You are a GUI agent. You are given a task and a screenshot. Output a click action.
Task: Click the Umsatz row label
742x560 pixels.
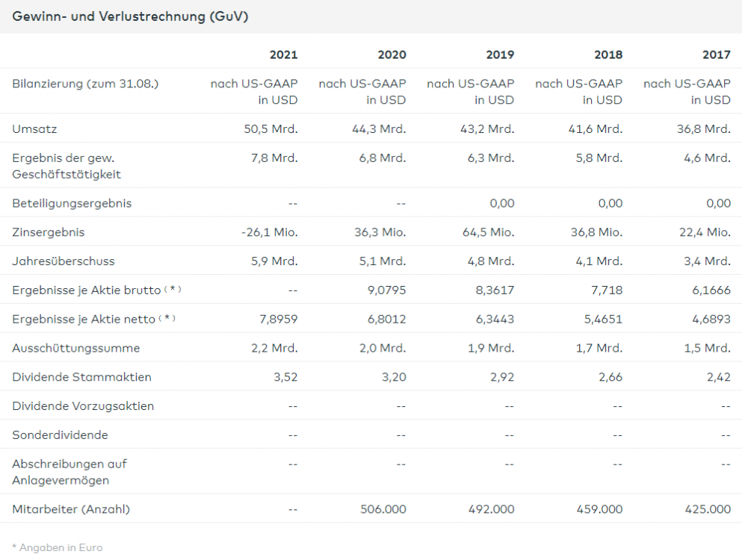pyautogui.click(x=34, y=128)
